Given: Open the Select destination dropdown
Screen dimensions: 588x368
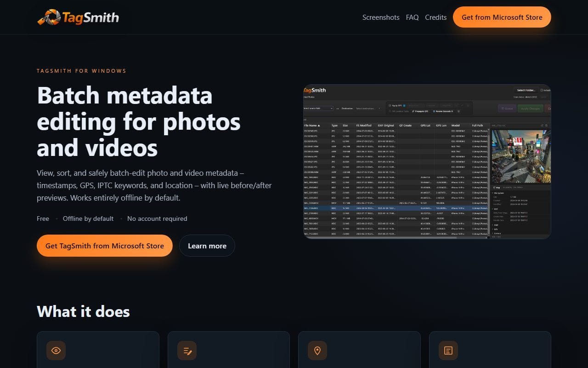Looking at the screenshot, I should click(x=368, y=108).
